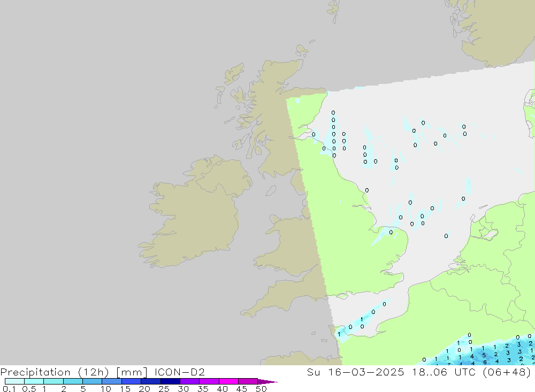Select the 20–25 mm dark blue swatch
The width and height of the screenshot is (535, 392).
tap(150, 381)
